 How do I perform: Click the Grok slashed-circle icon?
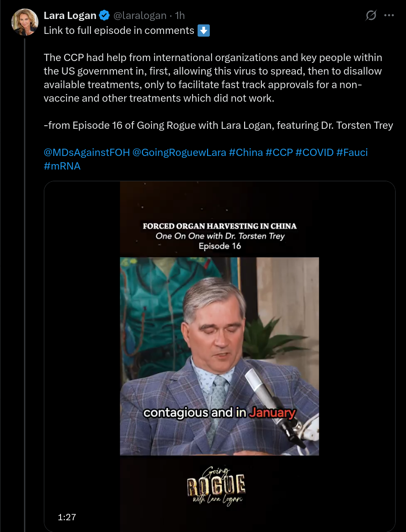(x=371, y=15)
